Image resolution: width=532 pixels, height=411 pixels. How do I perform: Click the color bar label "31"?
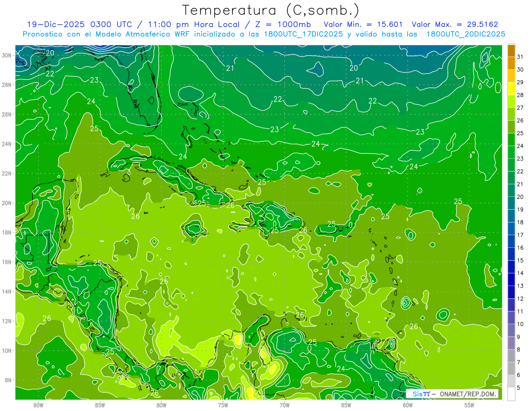coord(520,57)
